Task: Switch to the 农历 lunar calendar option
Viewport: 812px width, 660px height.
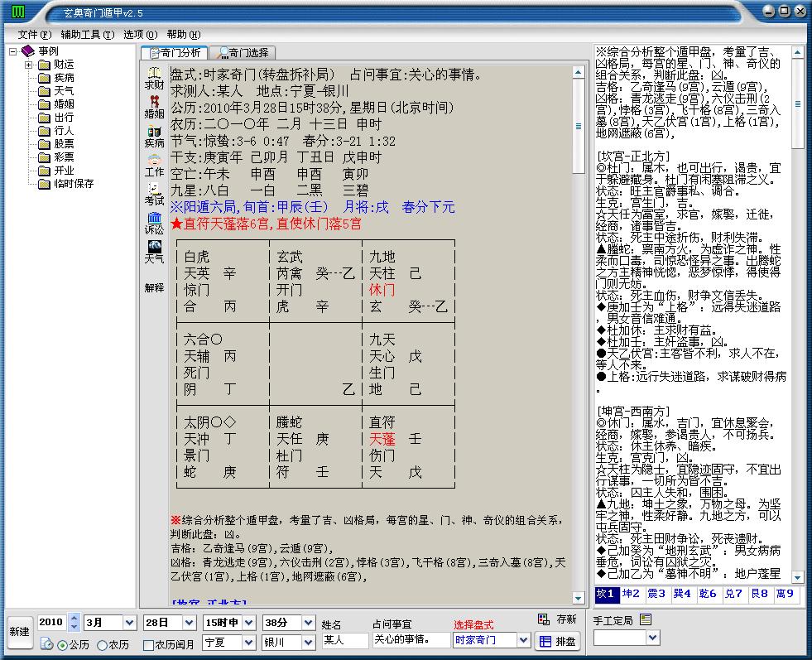Action: (x=101, y=643)
